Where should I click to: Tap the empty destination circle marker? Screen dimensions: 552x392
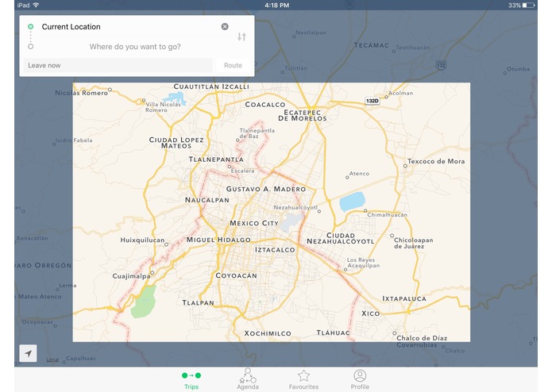pyautogui.click(x=31, y=46)
